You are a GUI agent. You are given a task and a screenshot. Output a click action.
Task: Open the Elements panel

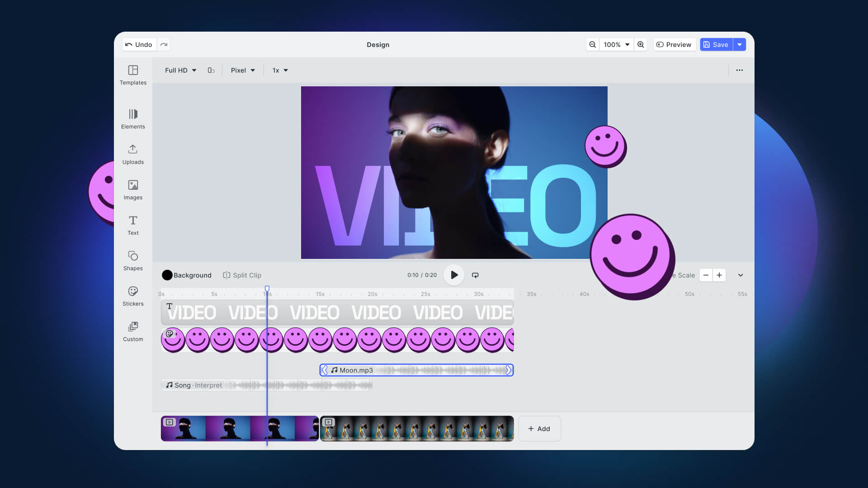(133, 119)
